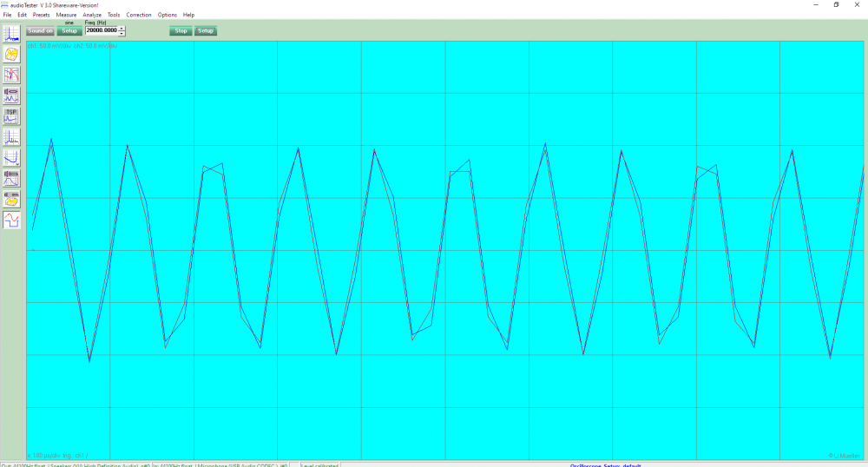
Task: Open the speaker waterfall measurement icon
Action: (11, 199)
